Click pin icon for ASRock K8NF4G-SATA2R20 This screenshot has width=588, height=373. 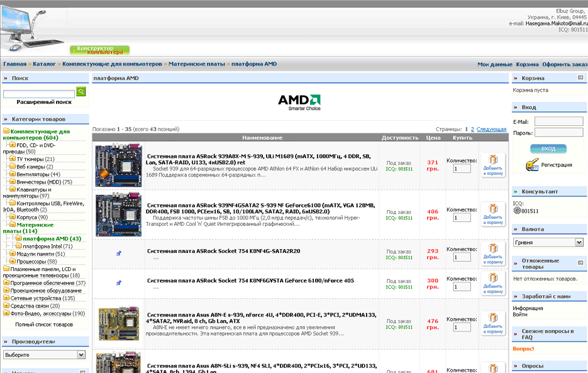pyautogui.click(x=119, y=253)
